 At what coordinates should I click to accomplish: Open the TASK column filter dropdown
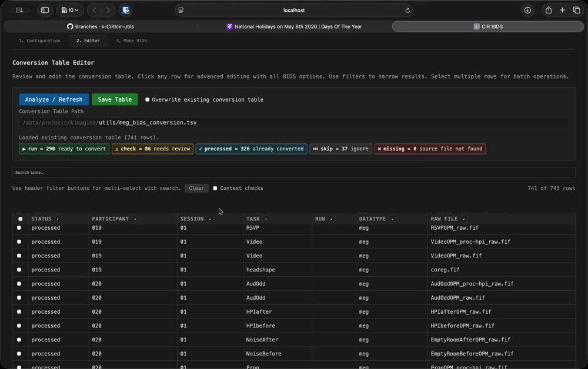[266, 219]
